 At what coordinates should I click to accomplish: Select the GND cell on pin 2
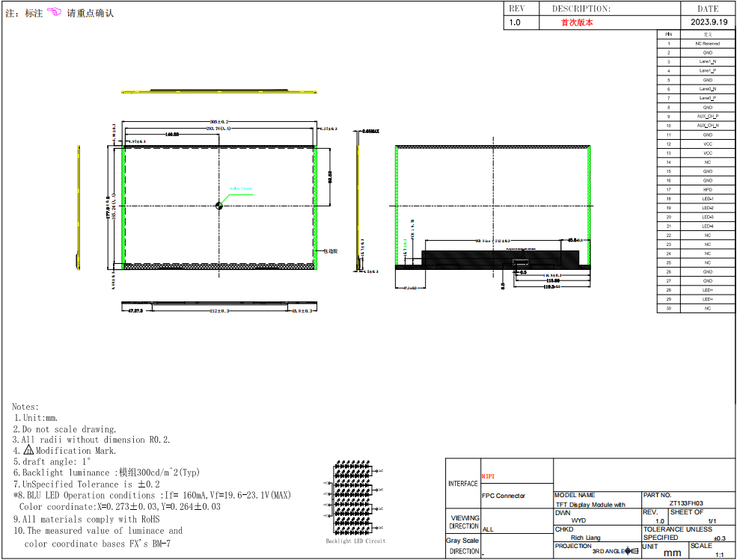(x=708, y=52)
